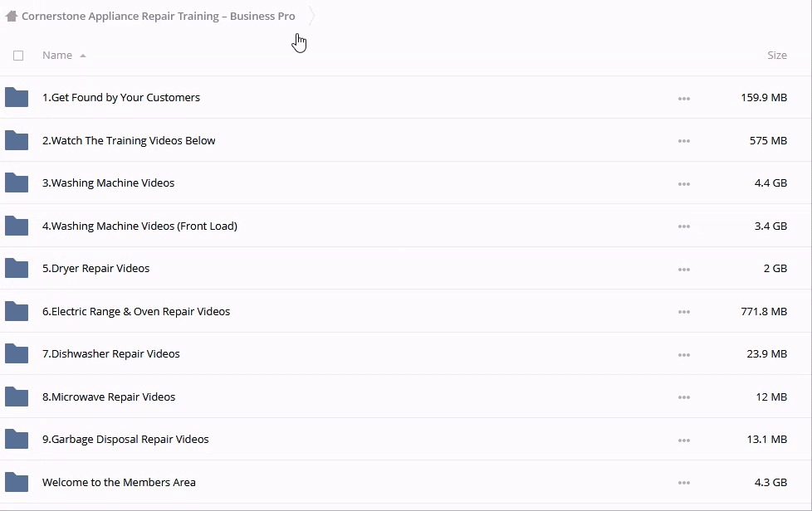The width and height of the screenshot is (812, 511).
Task: Open the 2.Watch The Training Videos Below folder
Action: coord(129,141)
